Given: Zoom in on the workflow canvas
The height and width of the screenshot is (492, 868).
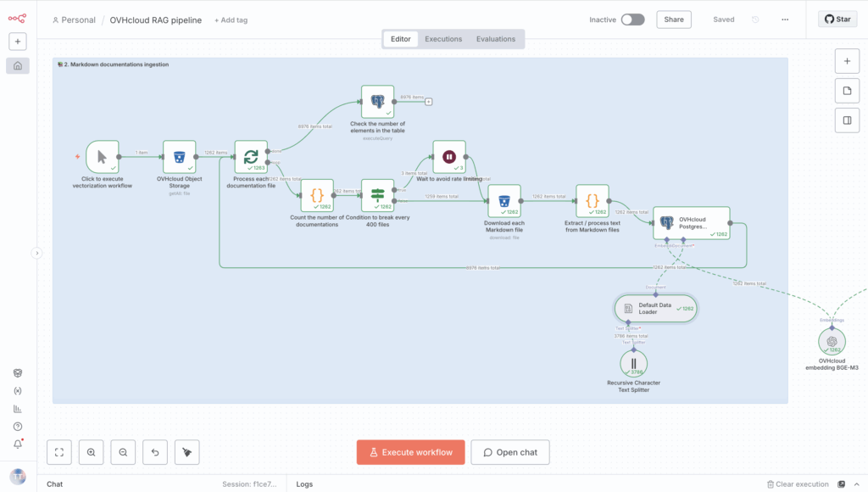Looking at the screenshot, I should click(91, 452).
